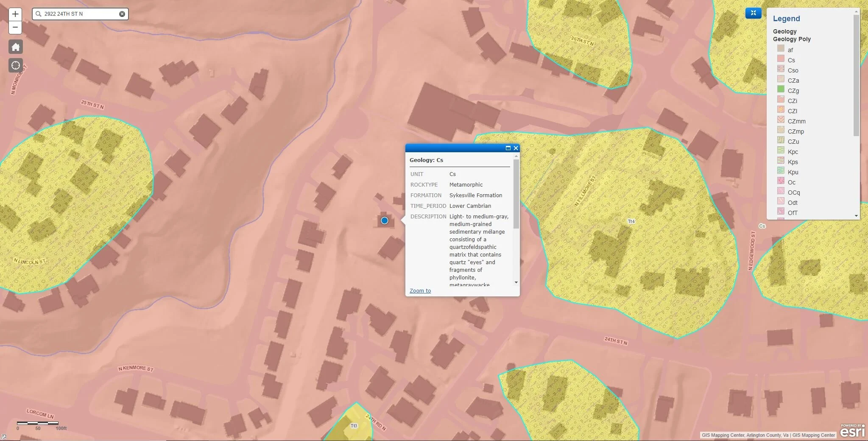Select the blue location marker on map

tap(385, 220)
